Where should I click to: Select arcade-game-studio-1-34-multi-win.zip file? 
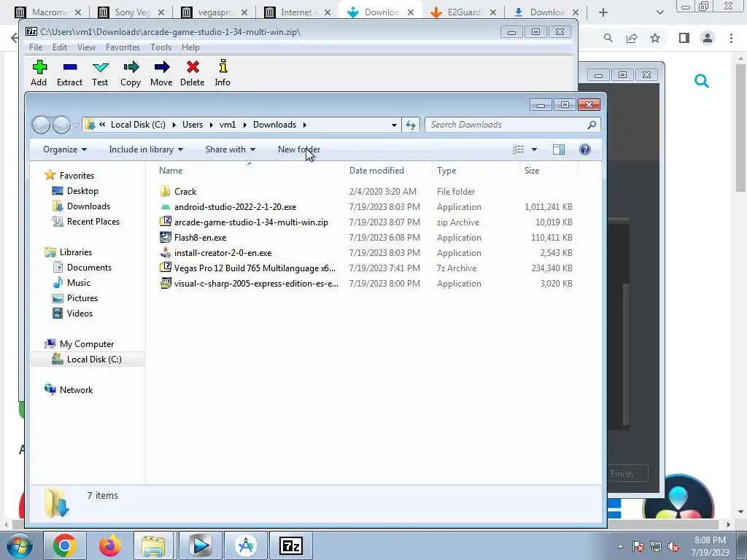click(x=251, y=222)
